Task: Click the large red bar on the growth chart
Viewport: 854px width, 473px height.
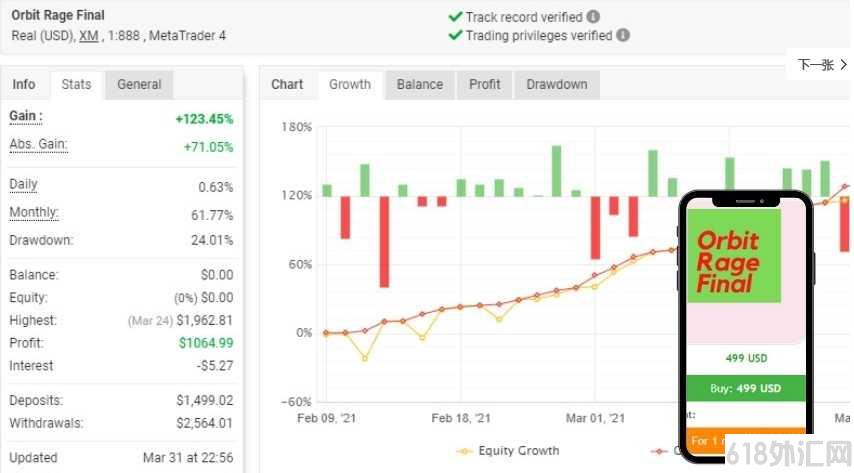Action: click(x=384, y=241)
